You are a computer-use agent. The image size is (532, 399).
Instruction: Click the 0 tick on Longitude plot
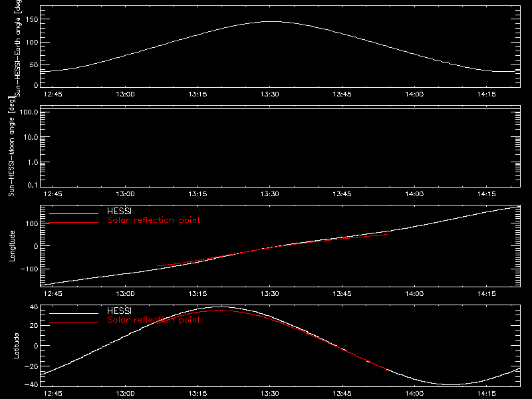[36, 246]
